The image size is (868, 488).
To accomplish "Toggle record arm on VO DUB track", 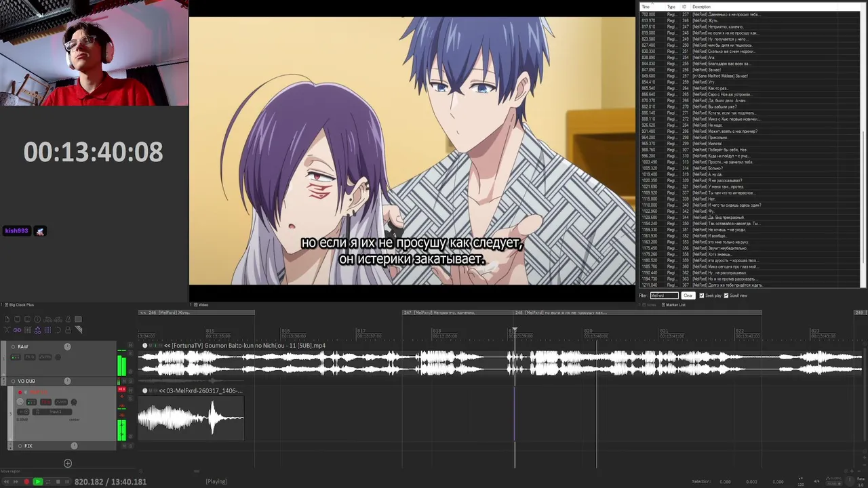I will 13,381.
